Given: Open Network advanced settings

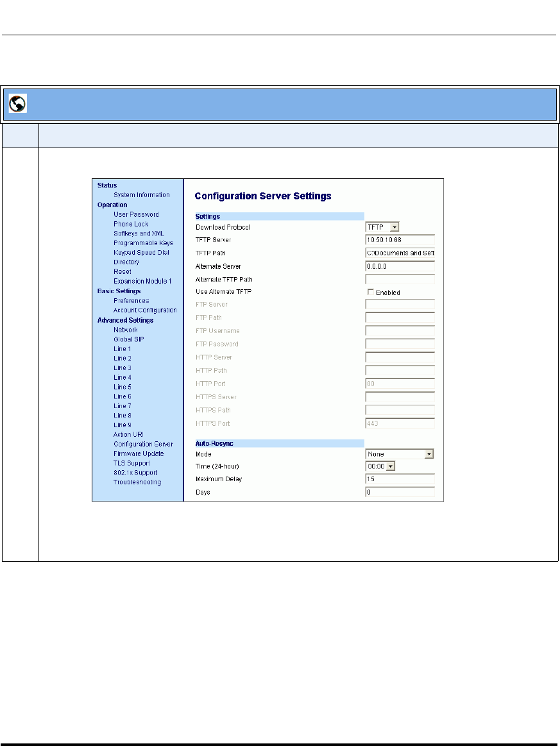Looking at the screenshot, I should pos(125,330).
